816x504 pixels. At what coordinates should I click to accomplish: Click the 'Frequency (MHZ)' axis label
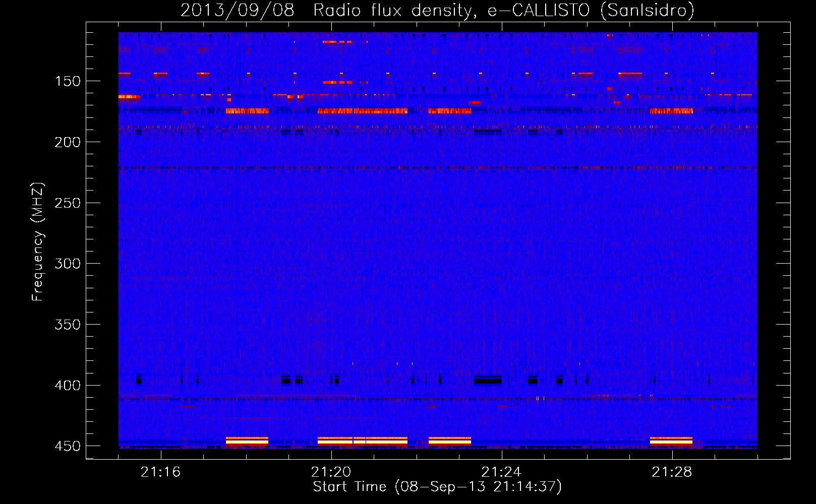[x=38, y=242]
